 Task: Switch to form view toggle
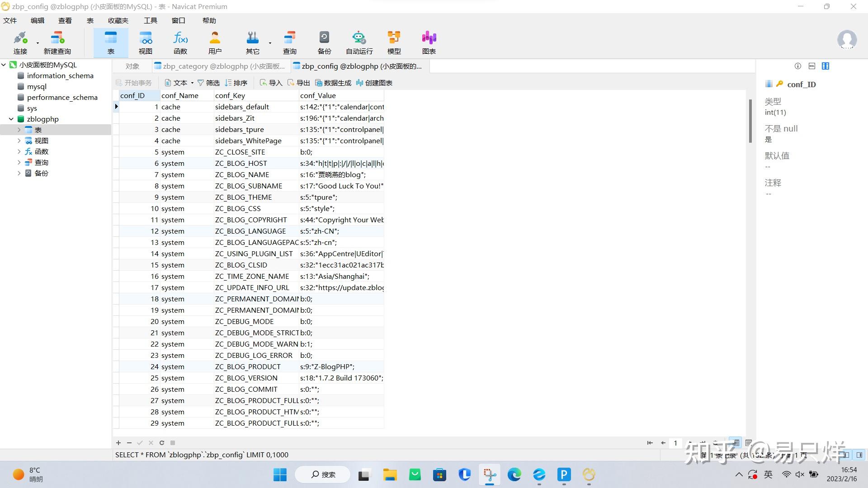(749, 443)
